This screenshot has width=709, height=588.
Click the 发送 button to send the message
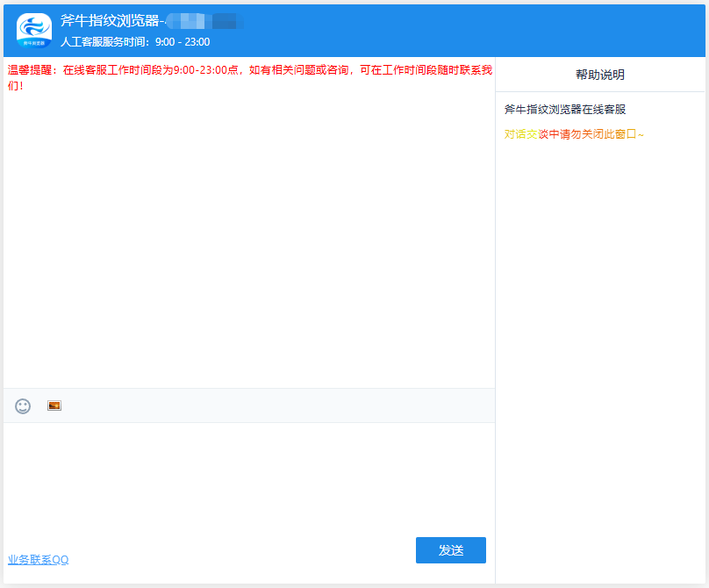pyautogui.click(x=450, y=549)
